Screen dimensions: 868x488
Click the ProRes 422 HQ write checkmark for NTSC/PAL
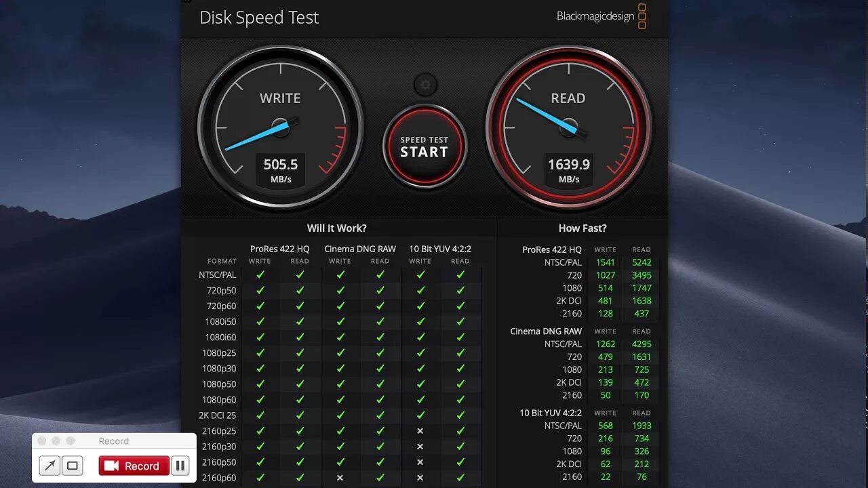click(260, 275)
